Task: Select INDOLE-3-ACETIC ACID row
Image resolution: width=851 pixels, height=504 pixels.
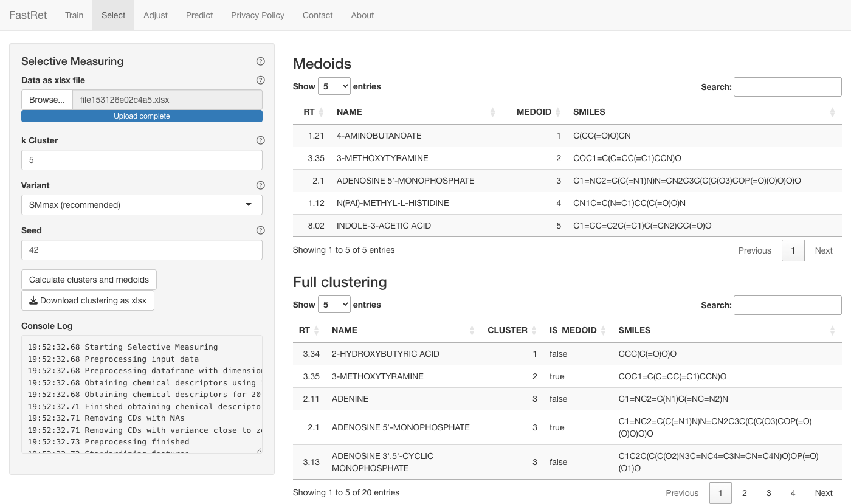Action: pyautogui.click(x=567, y=226)
